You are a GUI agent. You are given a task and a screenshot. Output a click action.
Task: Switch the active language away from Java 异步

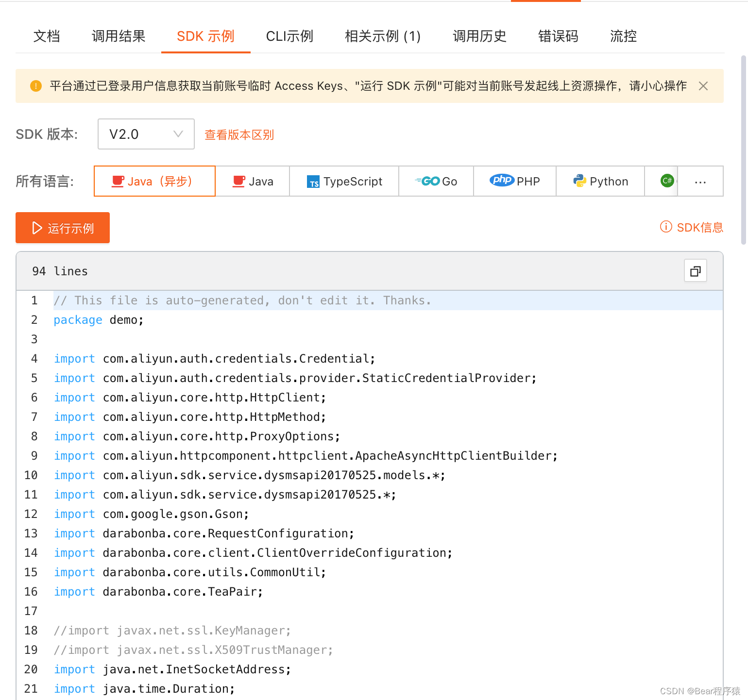252,181
